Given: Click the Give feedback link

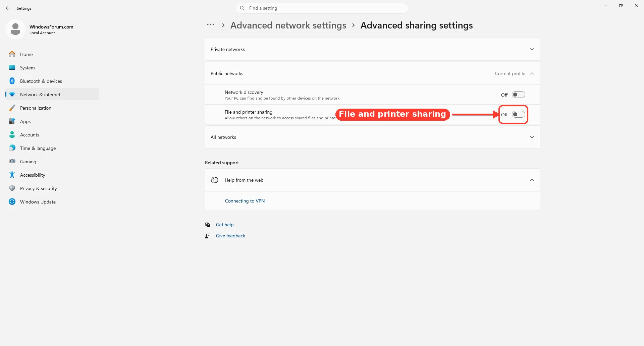Looking at the screenshot, I should coord(230,236).
